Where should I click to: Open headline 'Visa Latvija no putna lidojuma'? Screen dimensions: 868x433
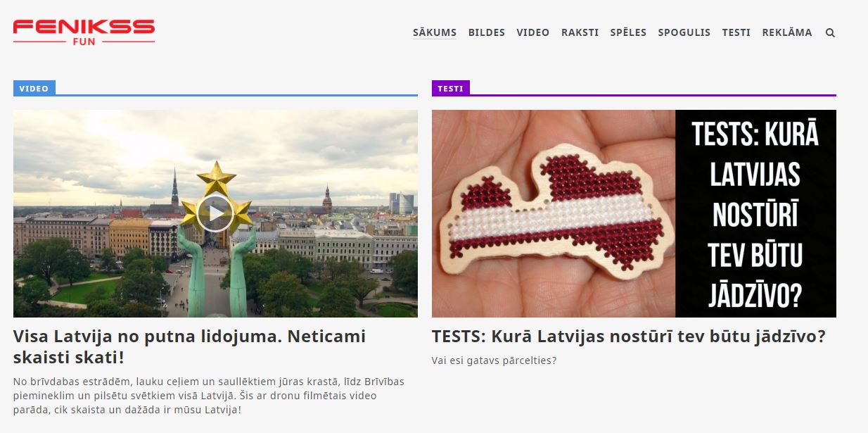pos(190,346)
